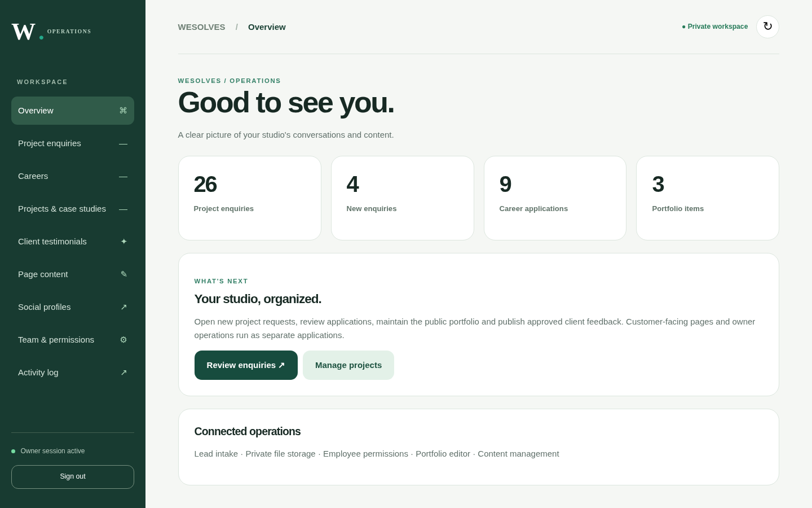Image resolution: width=812 pixels, height=508 pixels.
Task: Open the 4 New enquiries card
Action: coord(403,198)
